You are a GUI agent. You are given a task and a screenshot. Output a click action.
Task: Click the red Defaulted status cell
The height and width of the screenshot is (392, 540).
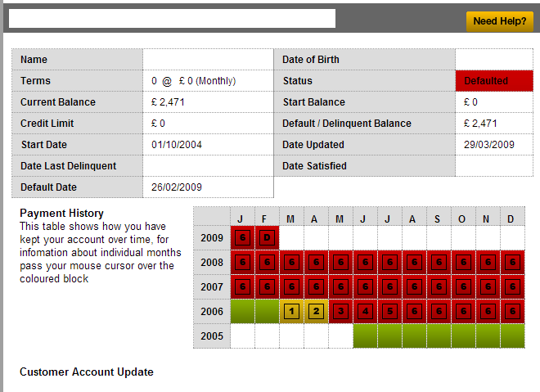pos(493,81)
